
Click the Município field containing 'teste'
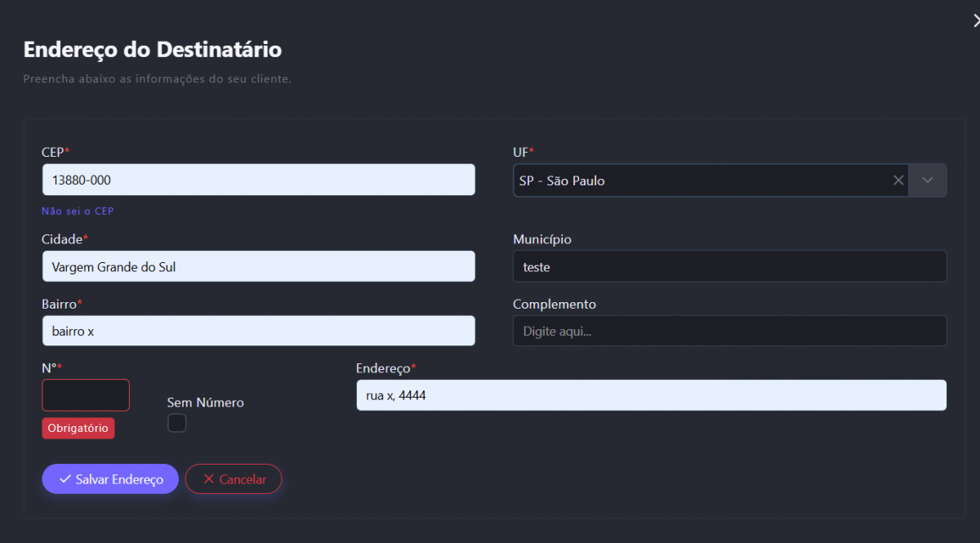pos(729,266)
